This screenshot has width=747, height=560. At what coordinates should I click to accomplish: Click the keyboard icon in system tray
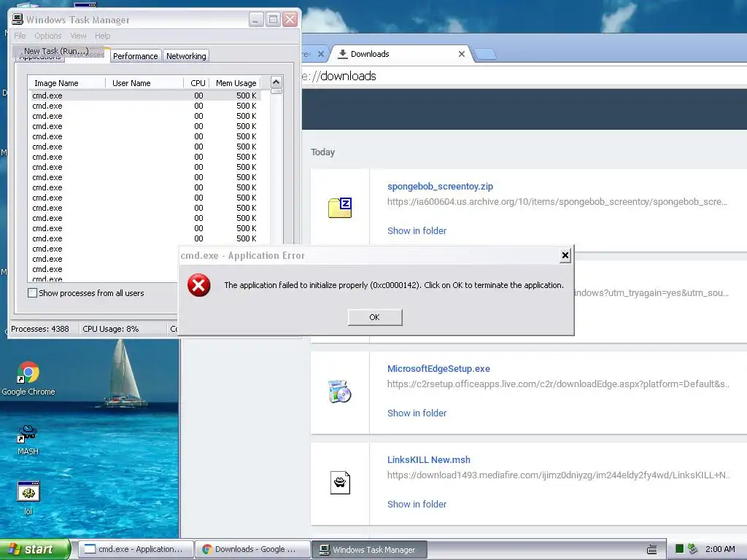(x=651, y=550)
